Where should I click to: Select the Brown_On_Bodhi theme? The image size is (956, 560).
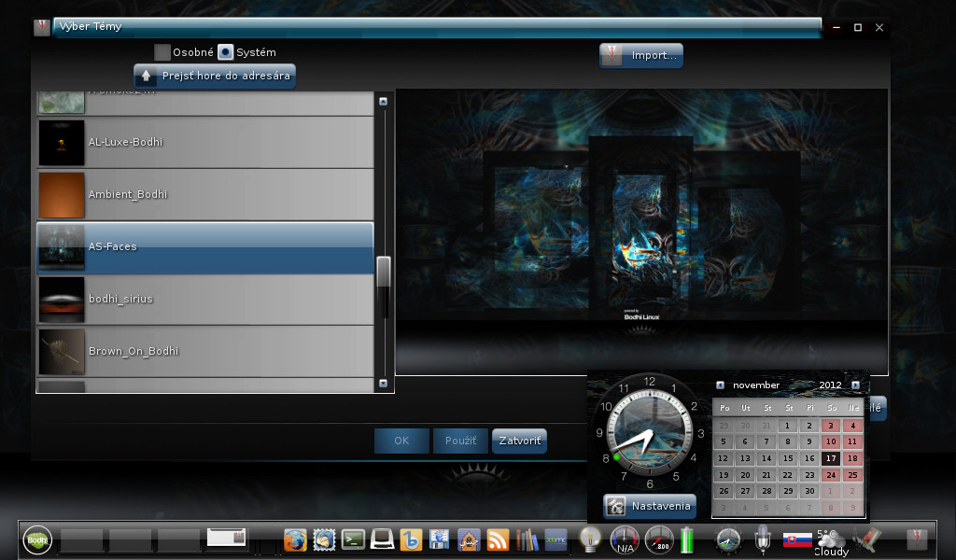(205, 352)
